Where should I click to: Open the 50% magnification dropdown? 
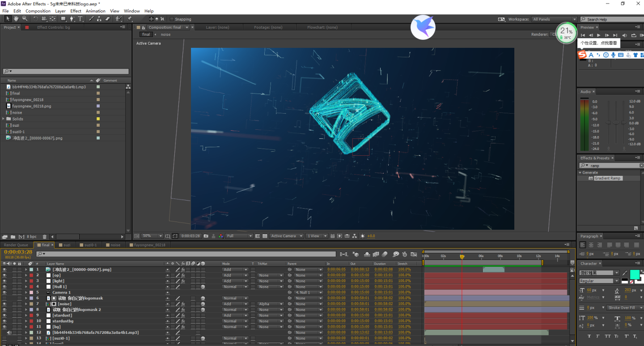click(x=153, y=236)
